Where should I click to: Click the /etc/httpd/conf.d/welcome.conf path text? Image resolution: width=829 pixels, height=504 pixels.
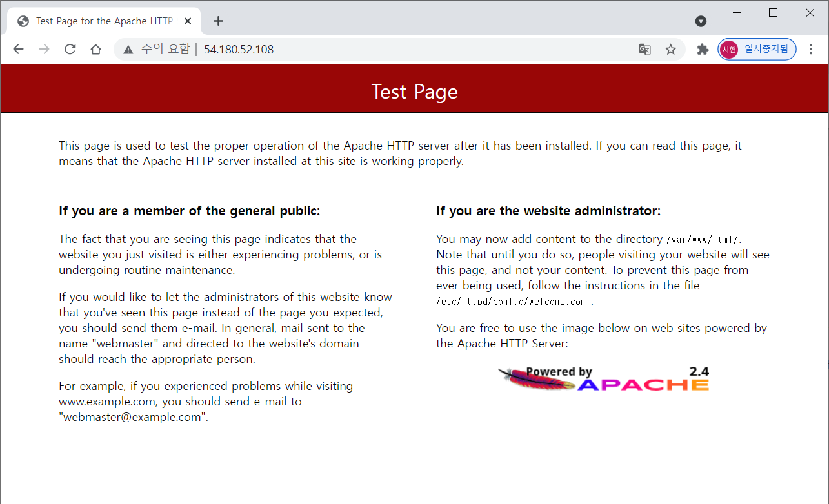[514, 301]
